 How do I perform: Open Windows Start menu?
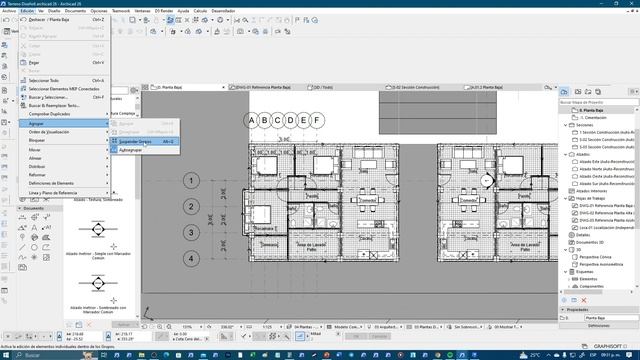6,355
